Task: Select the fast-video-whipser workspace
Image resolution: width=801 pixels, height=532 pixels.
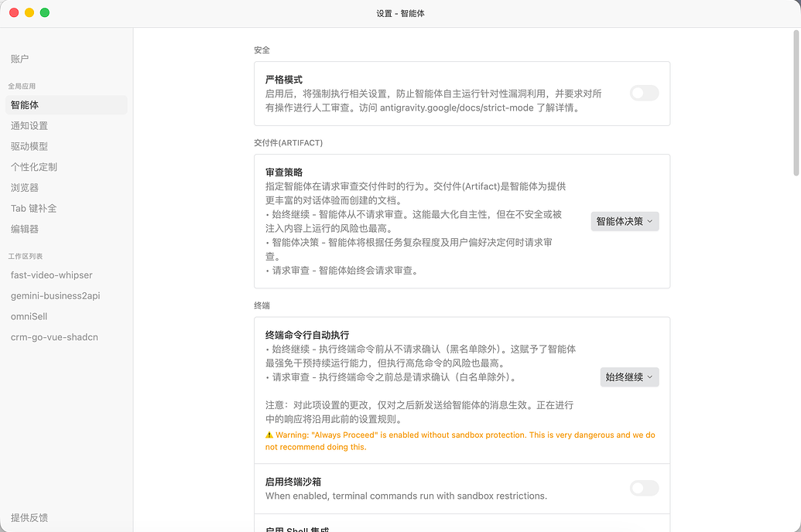Action: tap(52, 275)
